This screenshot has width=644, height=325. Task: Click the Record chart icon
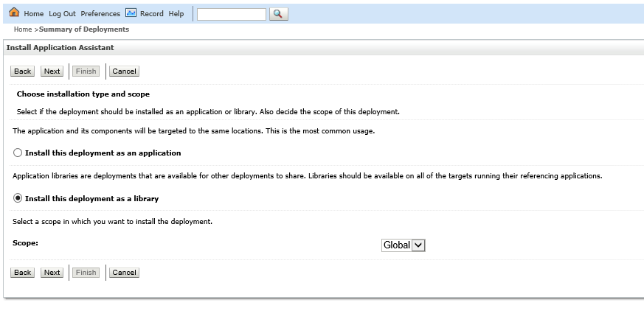131,13
